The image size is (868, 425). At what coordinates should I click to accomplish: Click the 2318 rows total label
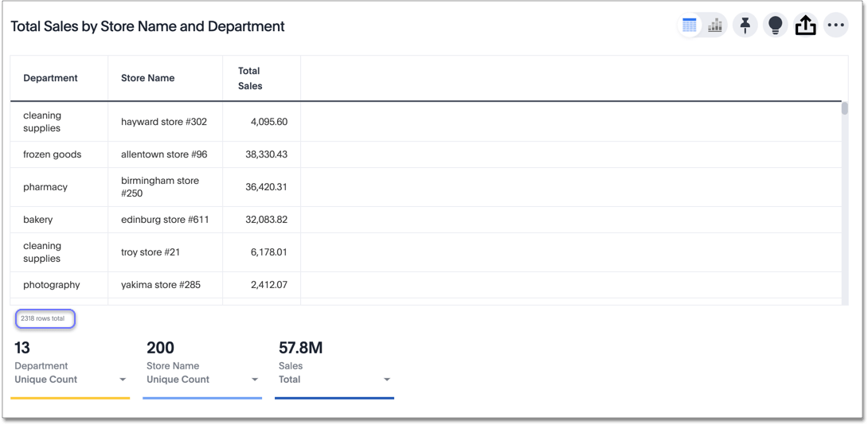43,318
